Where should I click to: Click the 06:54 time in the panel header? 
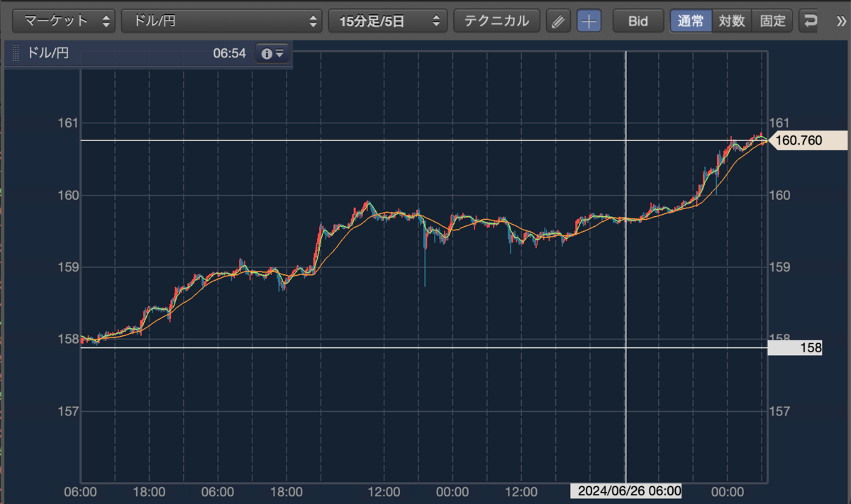click(x=228, y=53)
